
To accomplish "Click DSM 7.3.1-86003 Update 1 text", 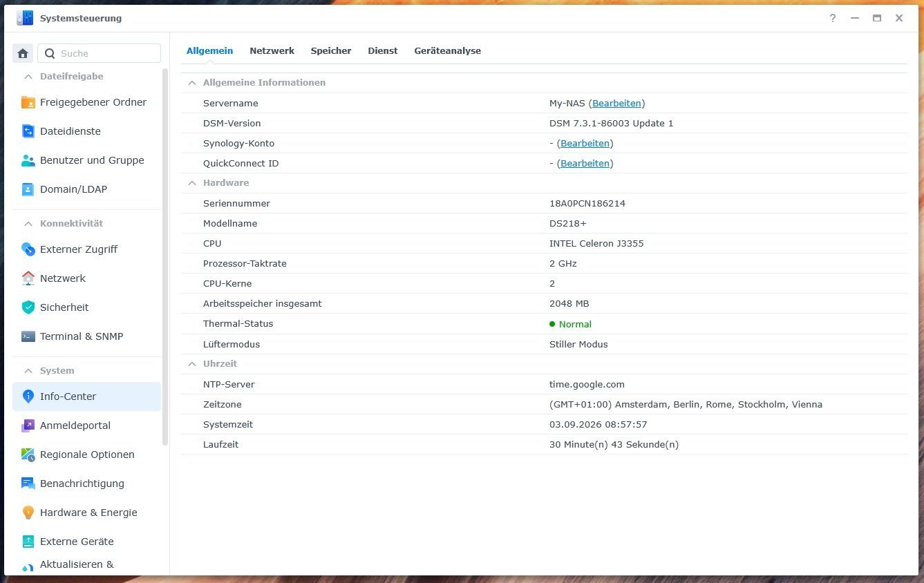I will click(611, 124).
